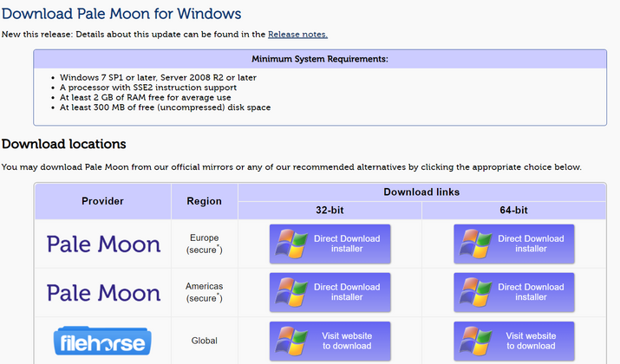Click the 300 MB disk space requirement
The image size is (620, 364).
tap(165, 107)
